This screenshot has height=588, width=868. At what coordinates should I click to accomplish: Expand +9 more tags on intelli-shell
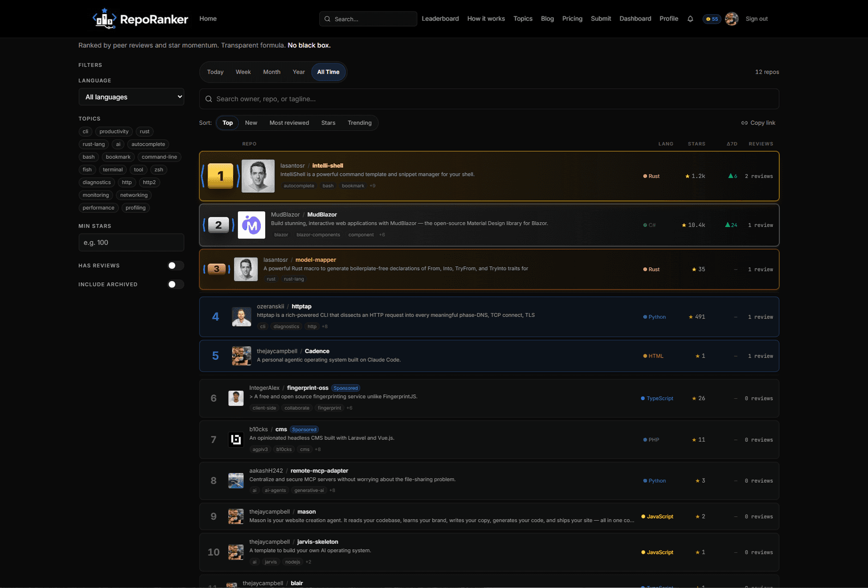tap(372, 186)
